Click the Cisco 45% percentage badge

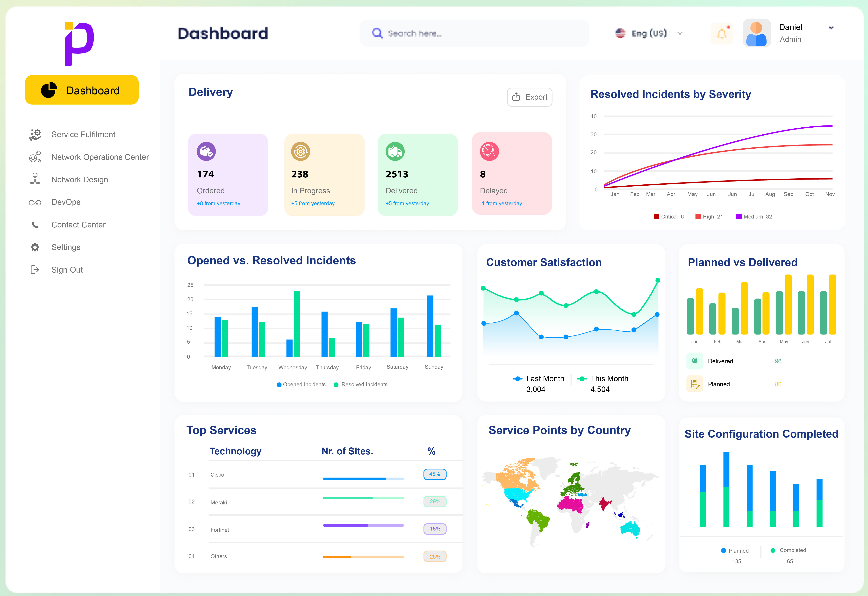(434, 474)
